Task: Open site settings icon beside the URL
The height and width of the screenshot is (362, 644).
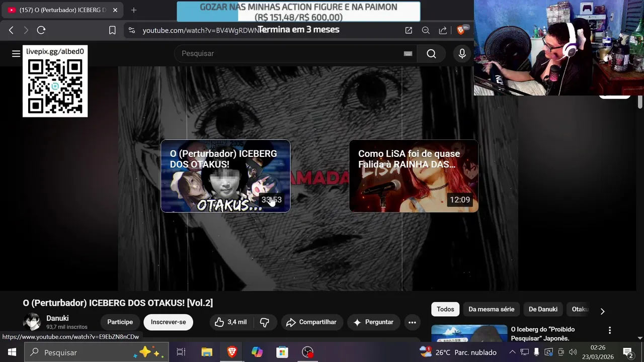Action: tap(132, 30)
